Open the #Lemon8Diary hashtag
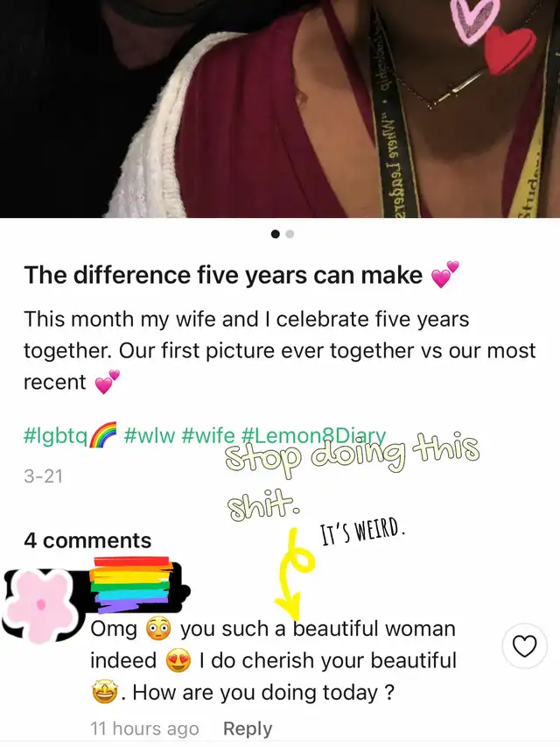Viewport: 560px width, 747px height. 313,435
